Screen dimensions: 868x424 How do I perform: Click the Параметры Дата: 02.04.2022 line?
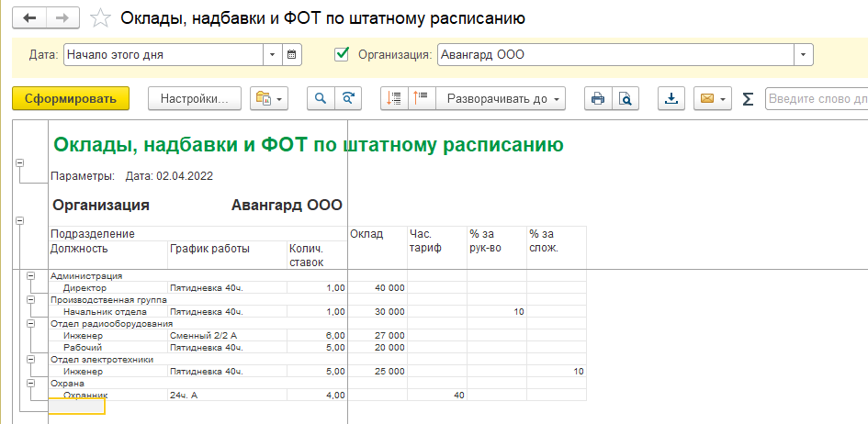pos(131,176)
